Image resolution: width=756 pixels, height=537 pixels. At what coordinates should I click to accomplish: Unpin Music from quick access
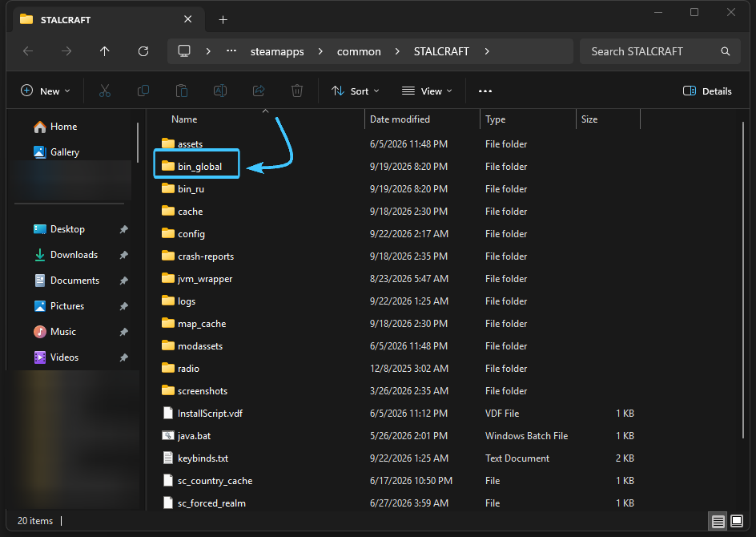(124, 332)
